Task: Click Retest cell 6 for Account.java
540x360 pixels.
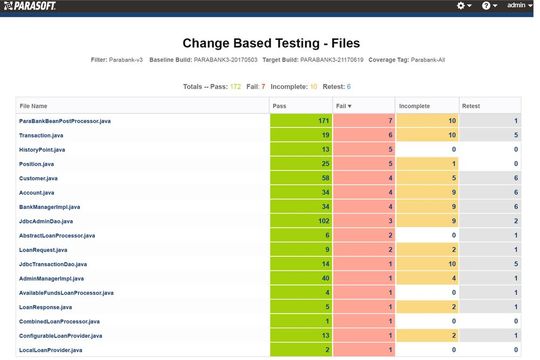Action: (490, 192)
